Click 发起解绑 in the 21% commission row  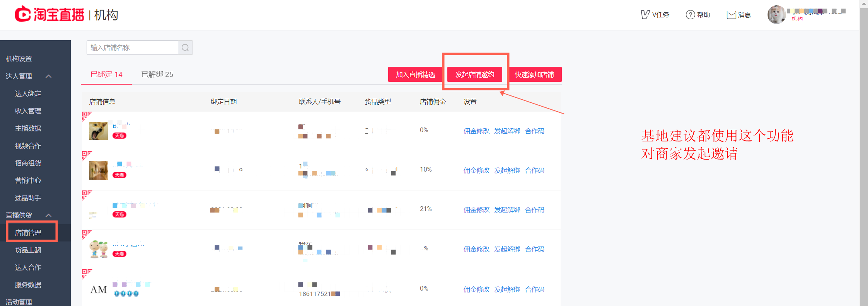[x=507, y=210]
